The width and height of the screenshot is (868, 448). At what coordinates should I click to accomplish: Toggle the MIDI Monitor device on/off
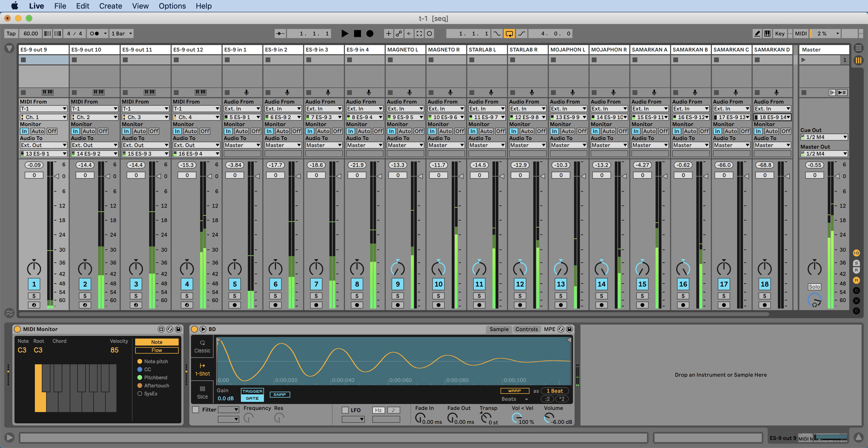[x=17, y=329]
